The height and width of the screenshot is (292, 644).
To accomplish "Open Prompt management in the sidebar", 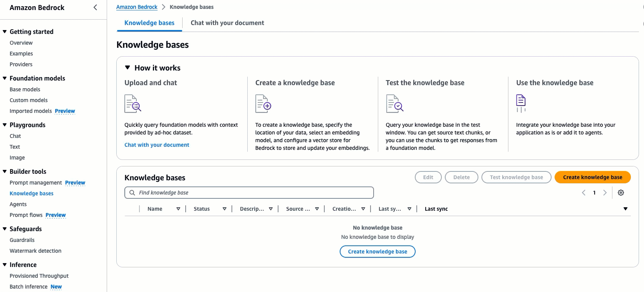I will [x=36, y=183].
